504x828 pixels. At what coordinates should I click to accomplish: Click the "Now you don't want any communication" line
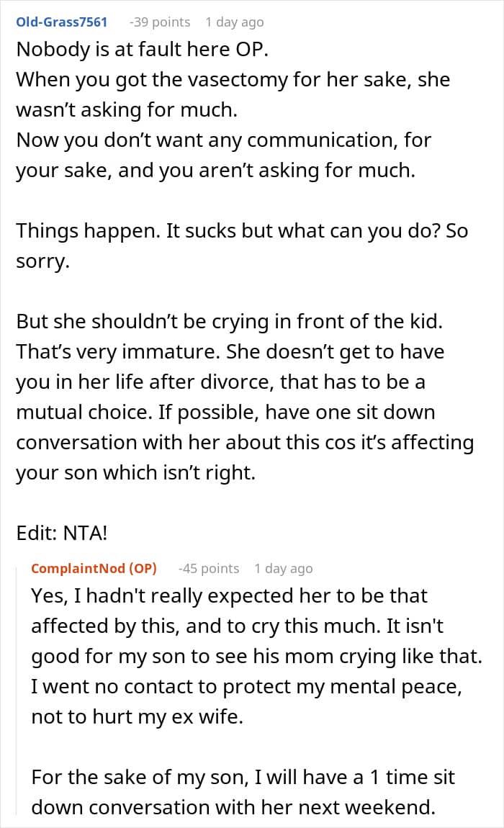tap(223, 139)
